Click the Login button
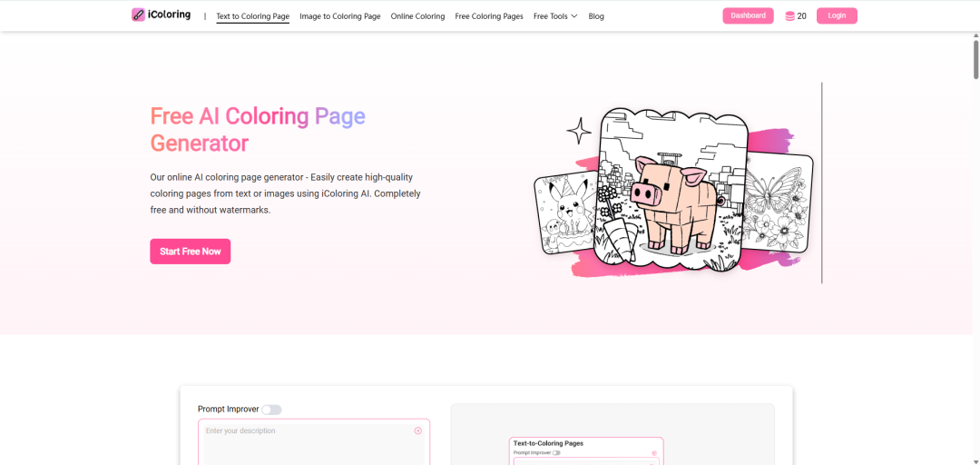Image resolution: width=980 pixels, height=465 pixels. point(837,15)
